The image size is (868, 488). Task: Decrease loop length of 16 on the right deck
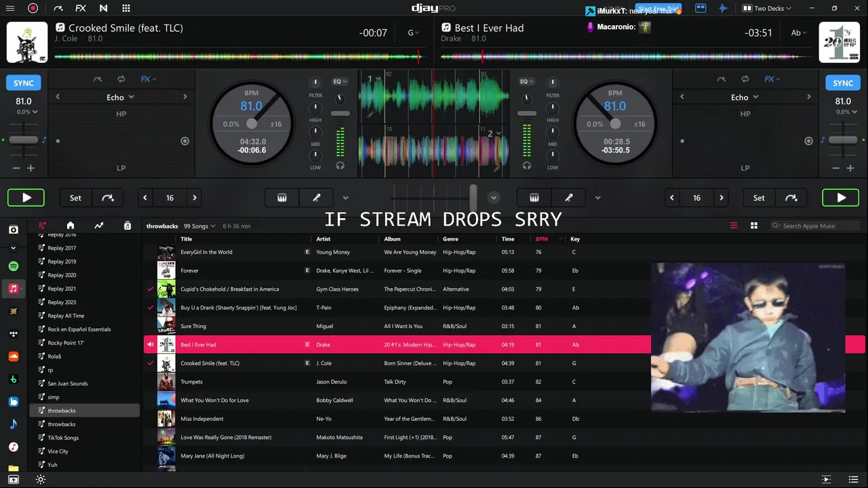(672, 198)
